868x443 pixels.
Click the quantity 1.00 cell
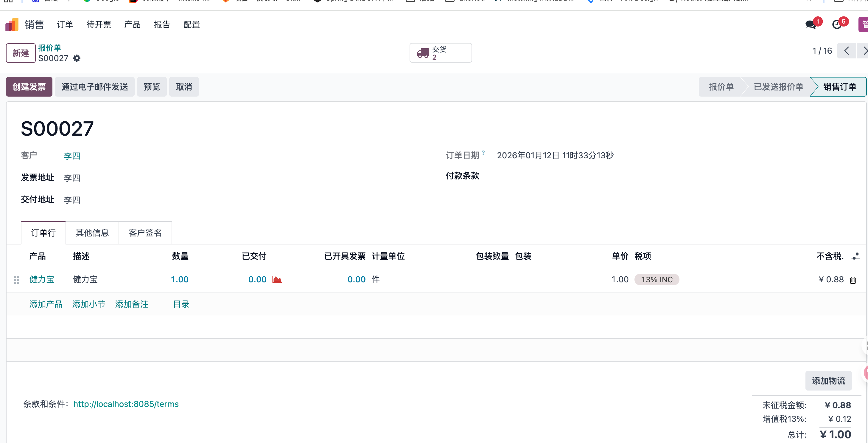(x=180, y=280)
